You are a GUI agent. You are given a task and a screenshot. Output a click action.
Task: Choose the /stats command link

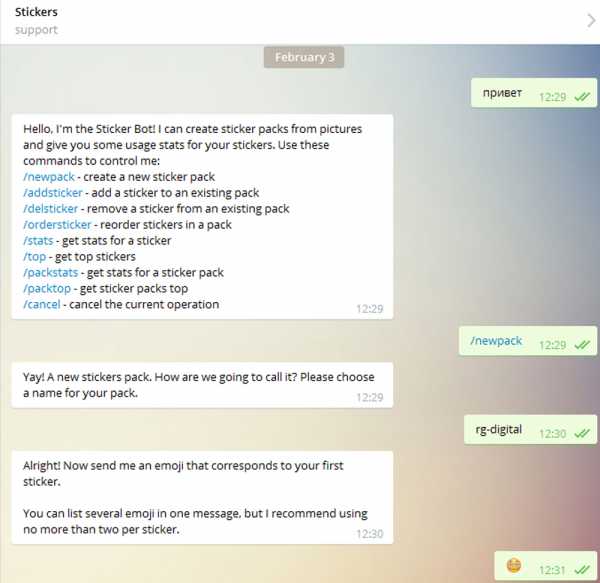(x=38, y=241)
